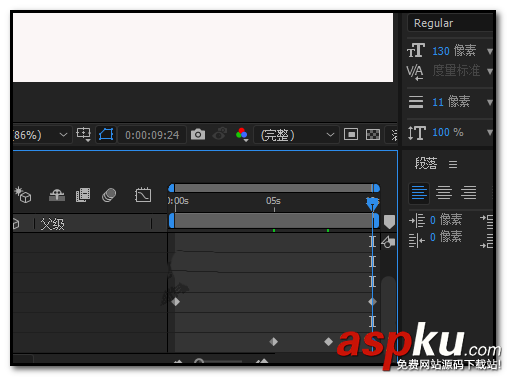Image resolution: width=507 pixels, height=377 pixels.
Task: Open the Graph Editor
Action: point(143,195)
